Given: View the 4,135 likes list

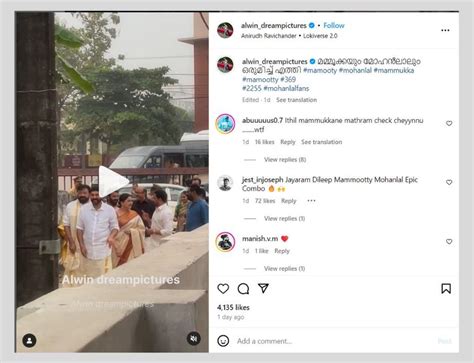Looking at the screenshot, I should point(233,307).
